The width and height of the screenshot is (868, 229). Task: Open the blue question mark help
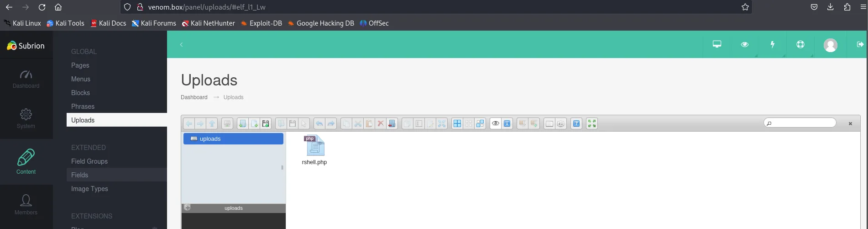[x=576, y=123]
